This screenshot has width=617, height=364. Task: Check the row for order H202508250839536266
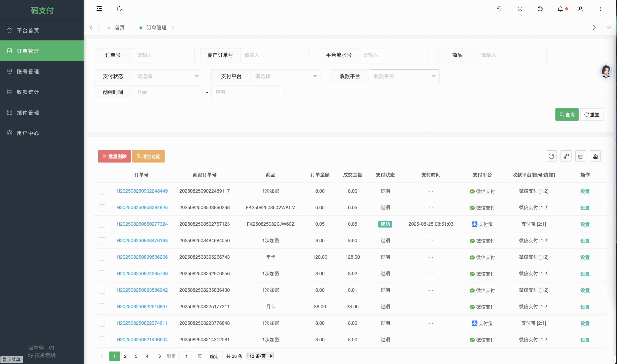[x=102, y=257]
